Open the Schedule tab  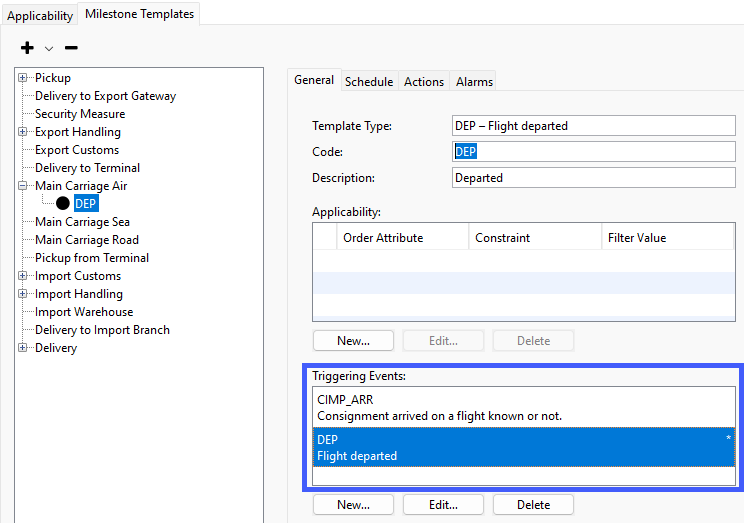369,82
